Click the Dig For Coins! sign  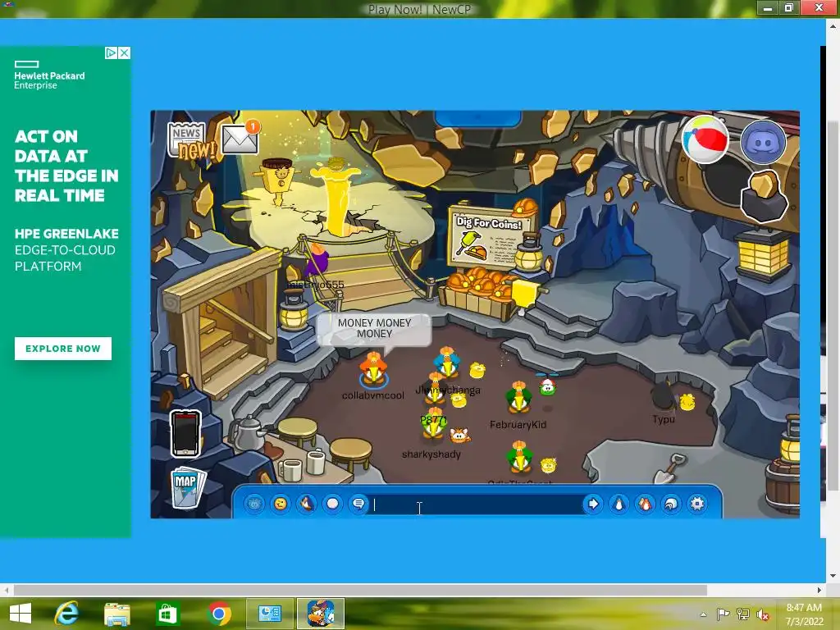[491, 237]
